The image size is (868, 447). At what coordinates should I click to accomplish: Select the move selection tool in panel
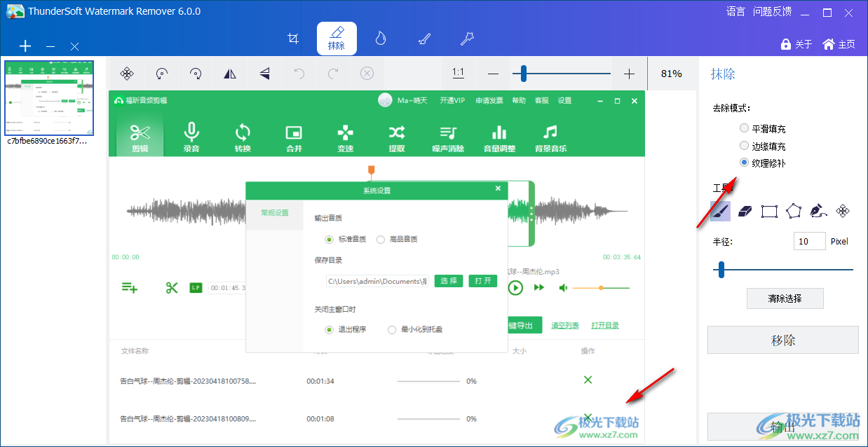click(x=843, y=211)
